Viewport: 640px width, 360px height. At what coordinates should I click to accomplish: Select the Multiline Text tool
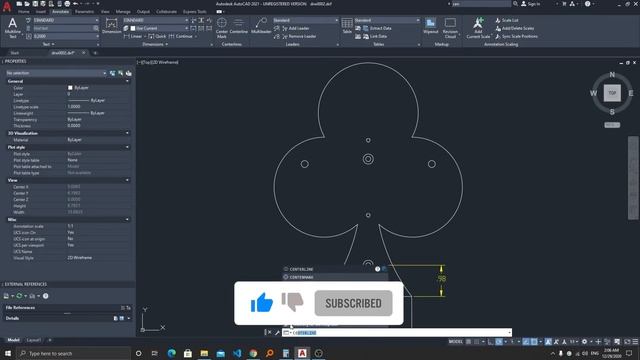(12, 28)
